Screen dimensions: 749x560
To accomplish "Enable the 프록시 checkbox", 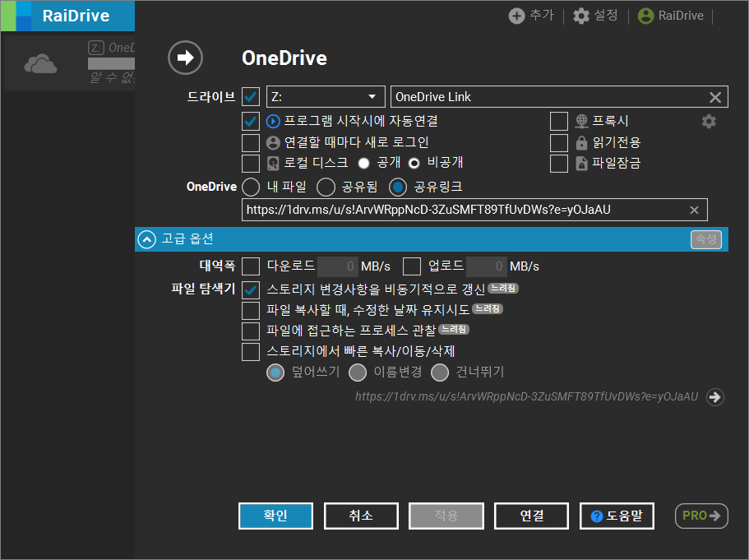I will (x=559, y=122).
